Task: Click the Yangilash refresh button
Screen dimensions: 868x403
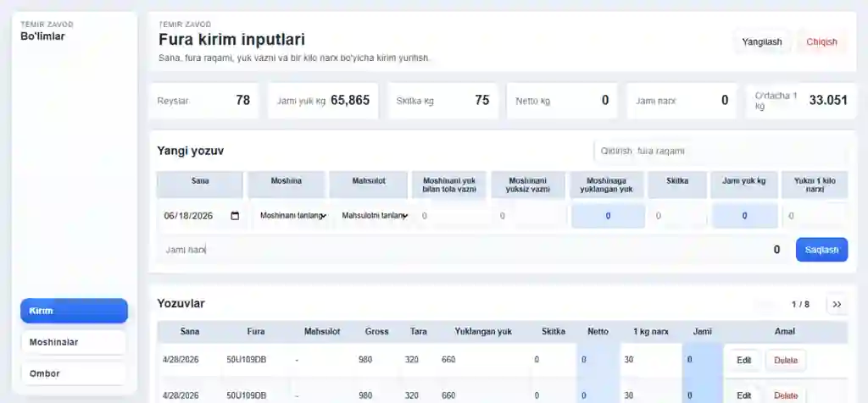Action: pyautogui.click(x=762, y=42)
